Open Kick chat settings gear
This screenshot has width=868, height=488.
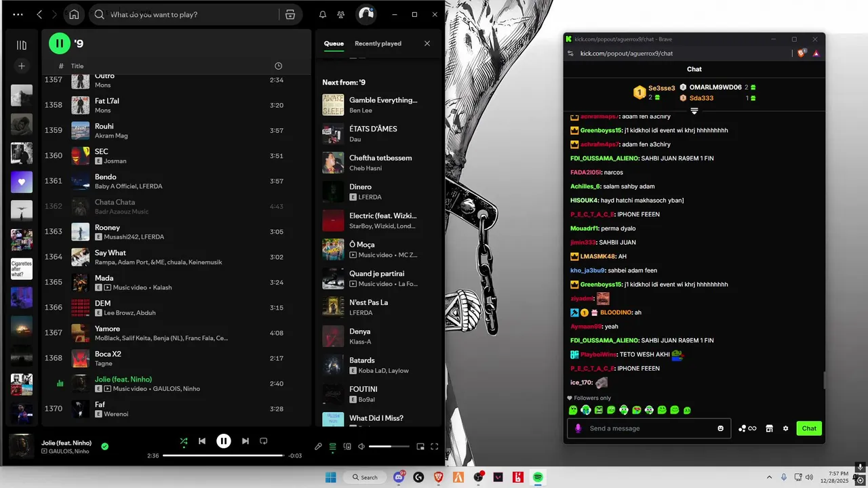click(786, 428)
